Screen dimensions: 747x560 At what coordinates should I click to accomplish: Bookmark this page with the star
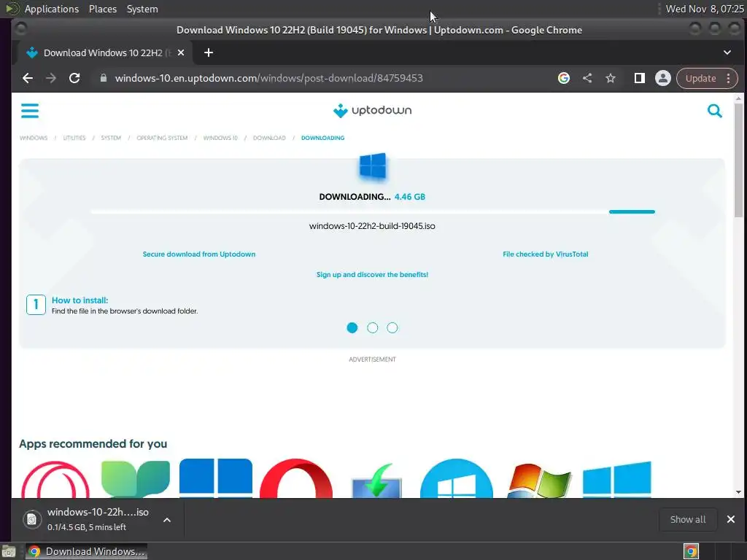[x=611, y=78]
